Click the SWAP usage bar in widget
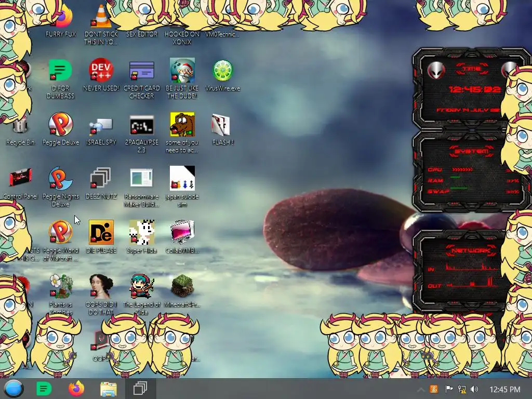 pyautogui.click(x=459, y=188)
